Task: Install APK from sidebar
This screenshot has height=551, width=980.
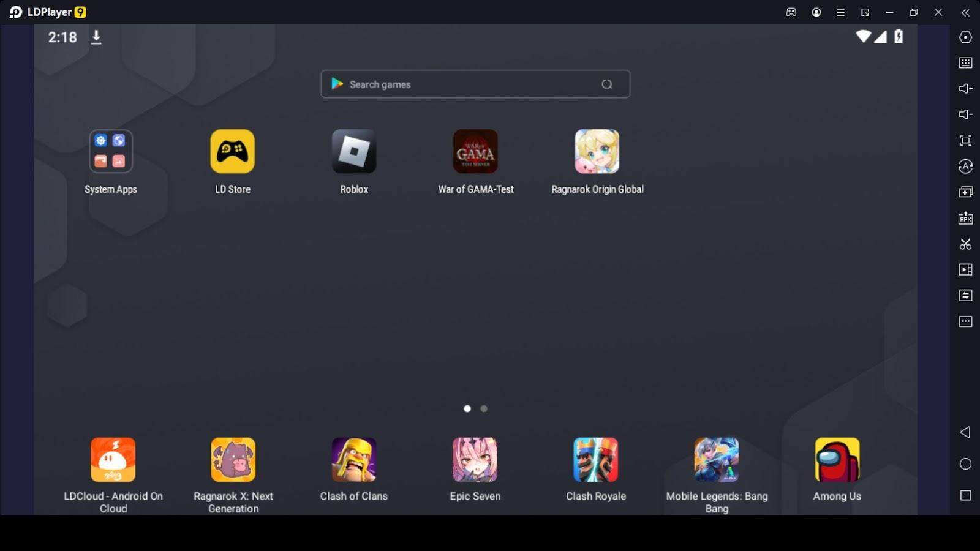Action: (965, 218)
